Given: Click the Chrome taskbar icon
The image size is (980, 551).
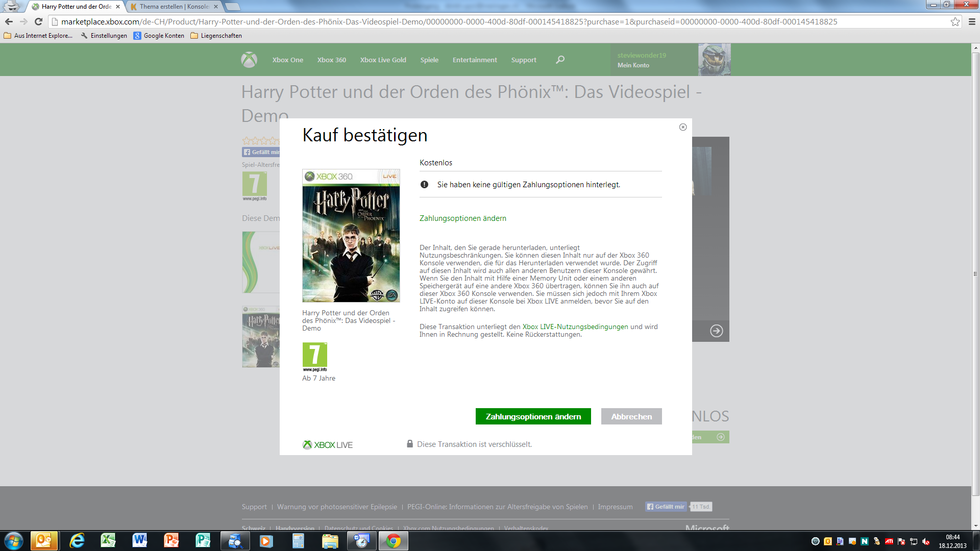Looking at the screenshot, I should [394, 541].
